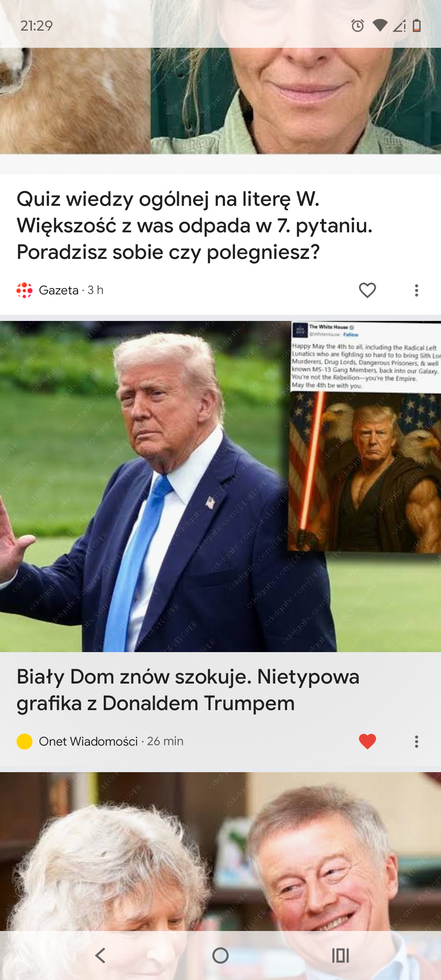Like the Gazeta quiz article

[367, 290]
